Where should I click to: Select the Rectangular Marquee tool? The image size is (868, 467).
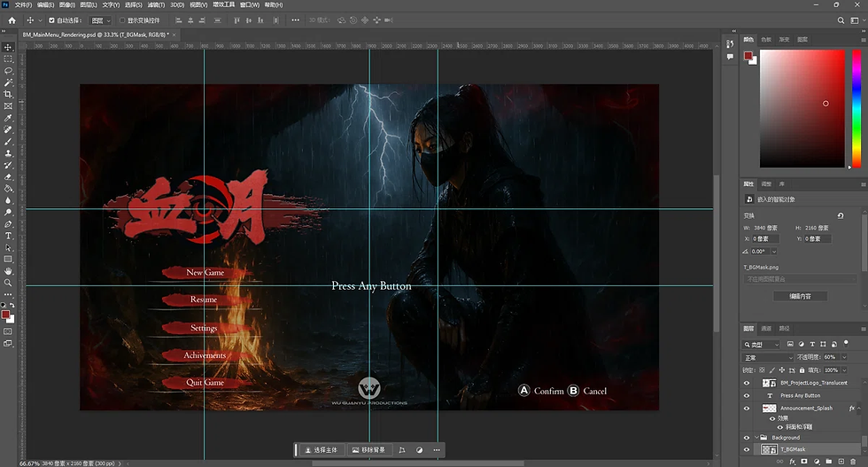tap(8, 58)
